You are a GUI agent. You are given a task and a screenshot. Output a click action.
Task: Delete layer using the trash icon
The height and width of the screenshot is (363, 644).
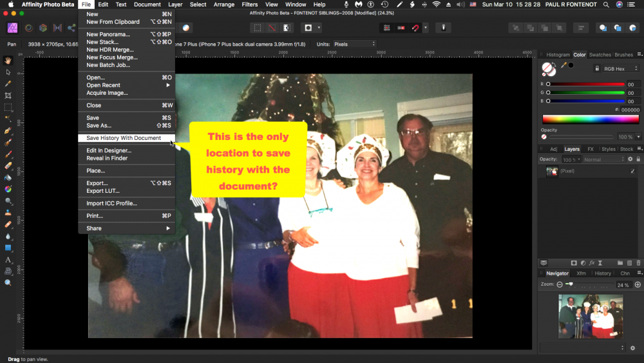(x=638, y=263)
